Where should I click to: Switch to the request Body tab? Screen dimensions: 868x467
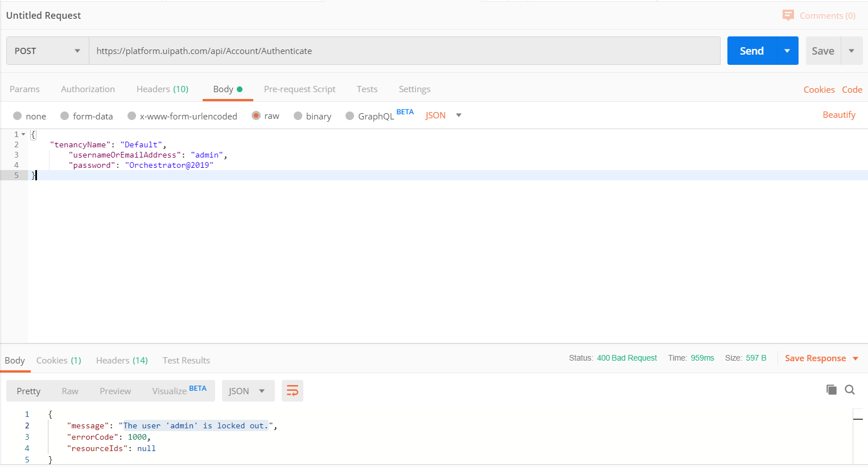[228, 89]
